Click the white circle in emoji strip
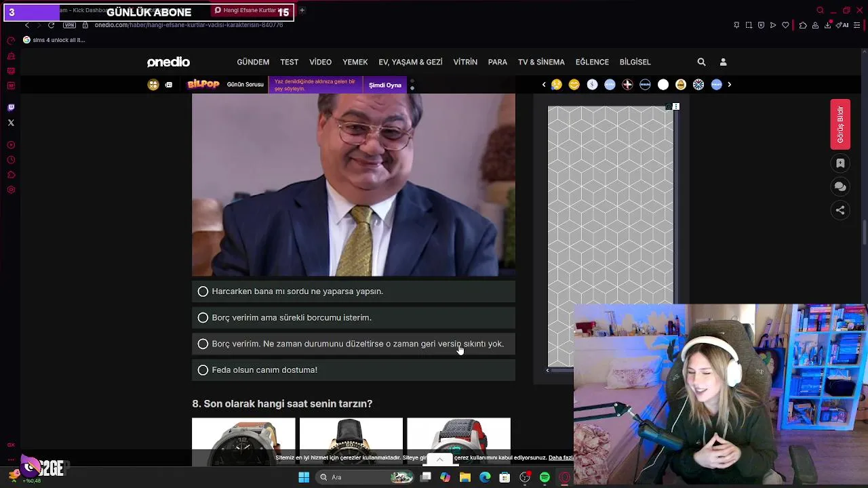 pos(663,85)
